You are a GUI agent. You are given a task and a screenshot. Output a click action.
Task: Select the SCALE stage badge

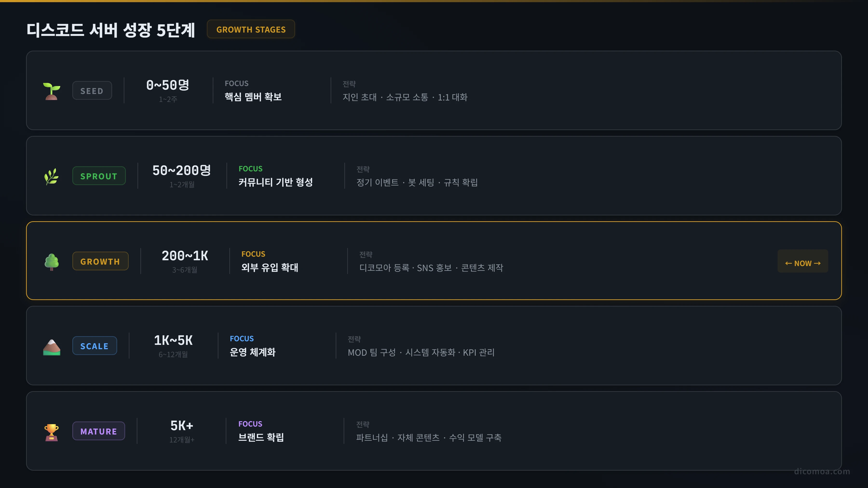[x=95, y=346]
